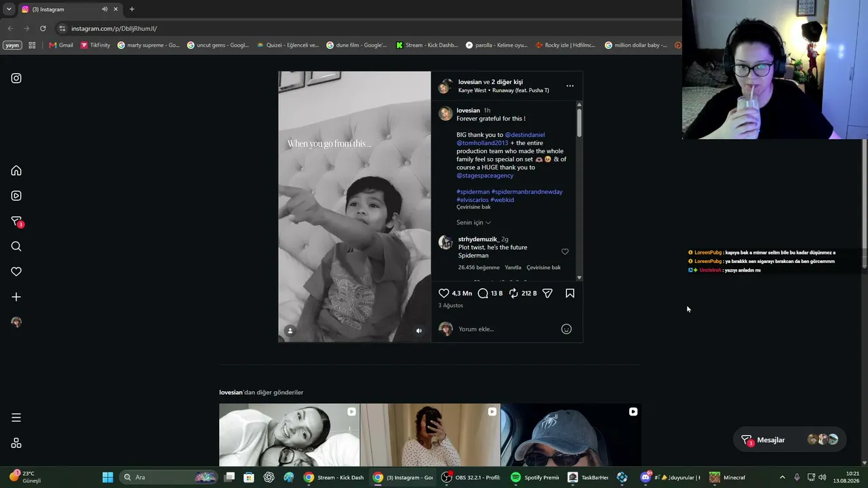Mute the Instagram tab audio icon
The height and width of the screenshot is (488, 868).
104,9
